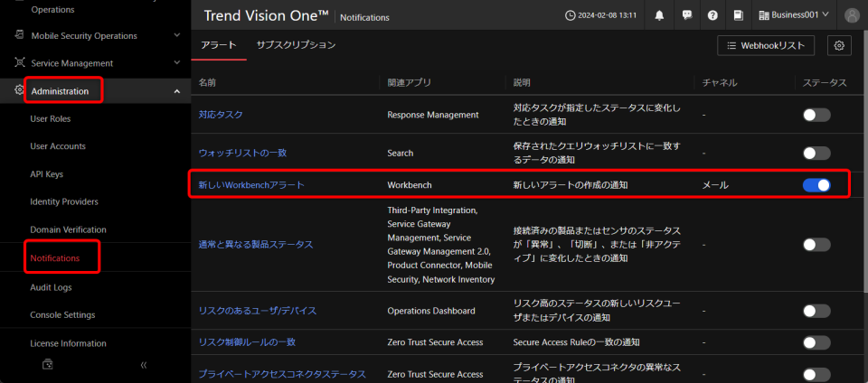Switch to the サブスクリプション tab
This screenshot has width=868, height=383.
click(x=297, y=45)
